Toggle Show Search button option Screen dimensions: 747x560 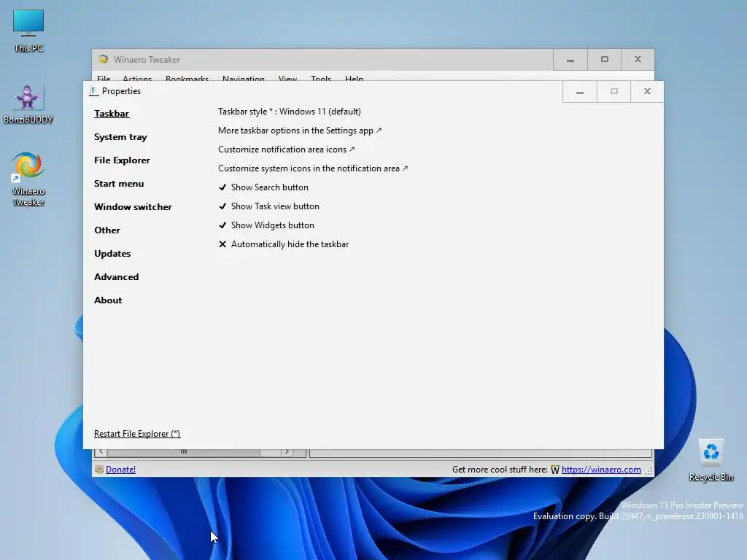click(x=263, y=187)
